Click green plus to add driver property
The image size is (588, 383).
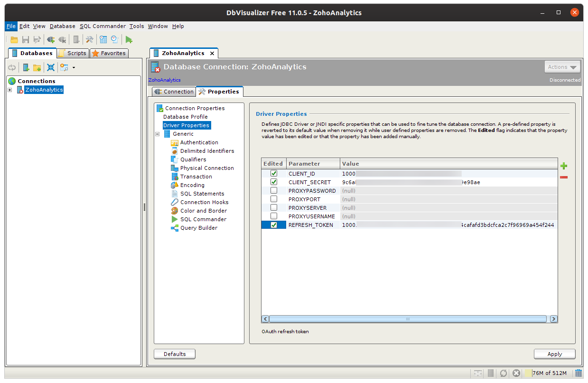pyautogui.click(x=564, y=166)
